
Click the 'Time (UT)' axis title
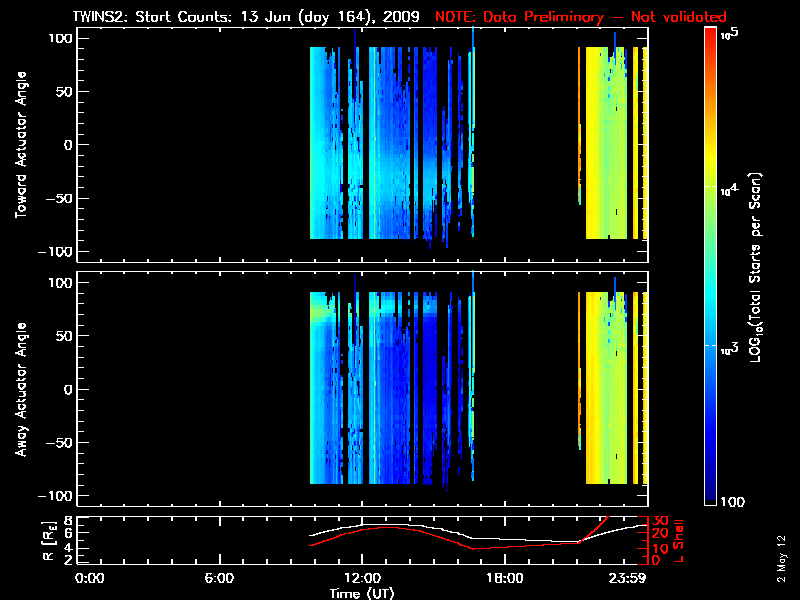(361, 592)
